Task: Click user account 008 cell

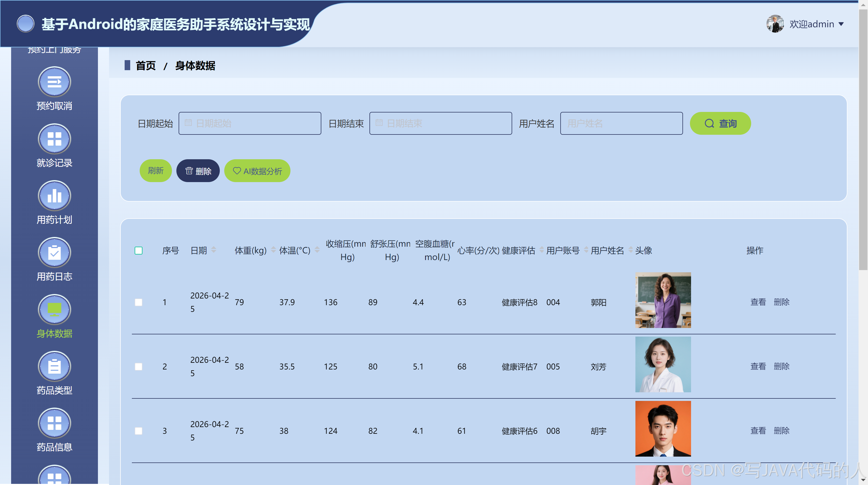Action: [x=553, y=431]
